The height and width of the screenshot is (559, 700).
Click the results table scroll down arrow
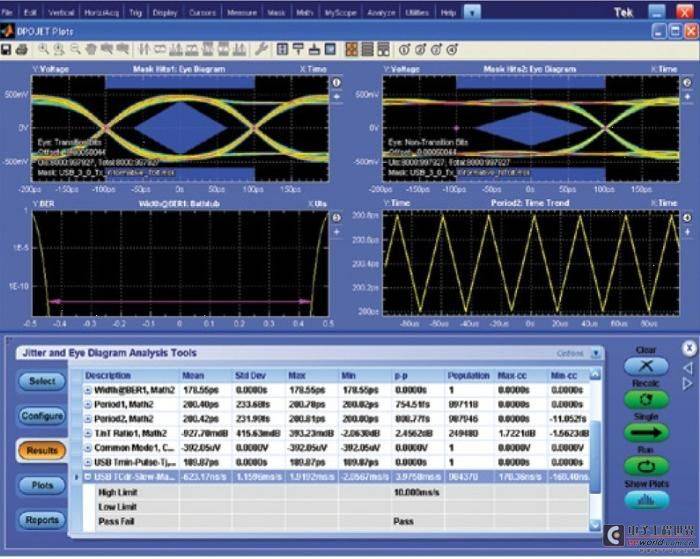(595, 525)
